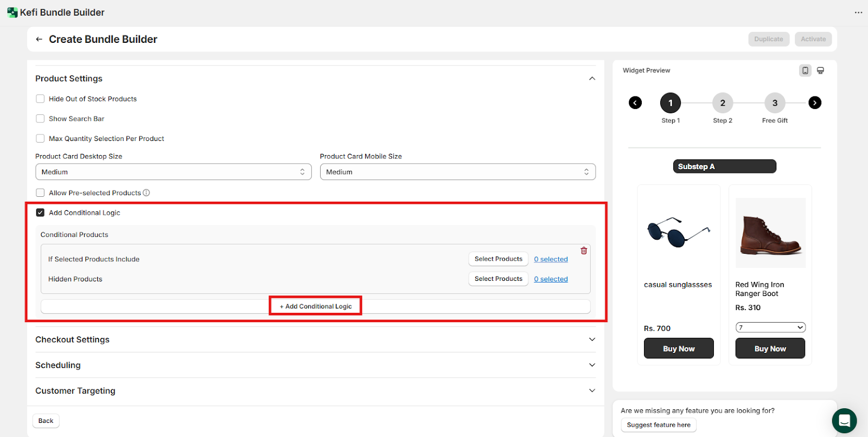Click Select Products for Hidden Products

click(498, 279)
